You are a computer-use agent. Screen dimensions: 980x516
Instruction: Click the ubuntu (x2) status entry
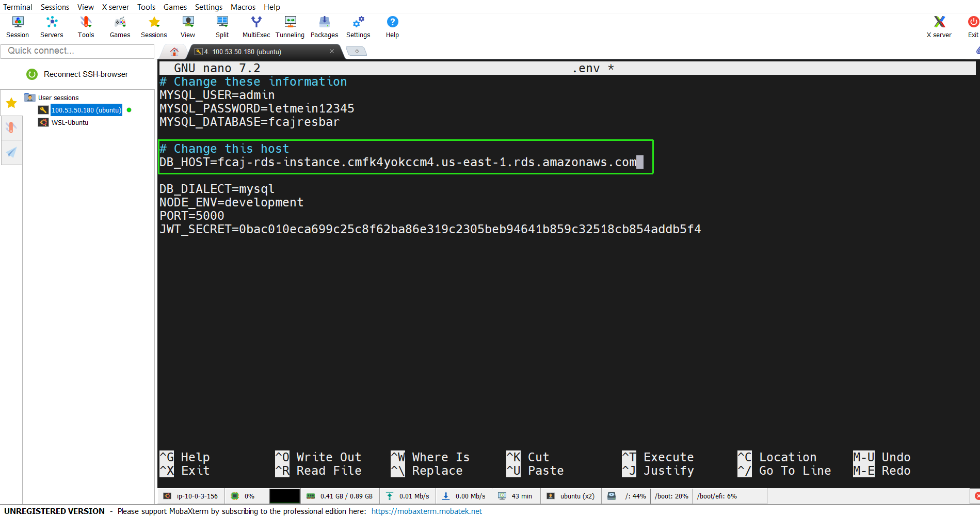tap(577, 496)
